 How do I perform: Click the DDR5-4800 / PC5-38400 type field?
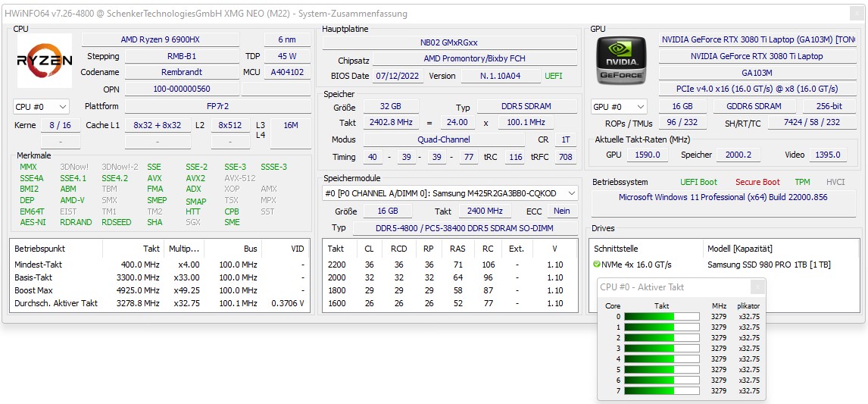(464, 227)
